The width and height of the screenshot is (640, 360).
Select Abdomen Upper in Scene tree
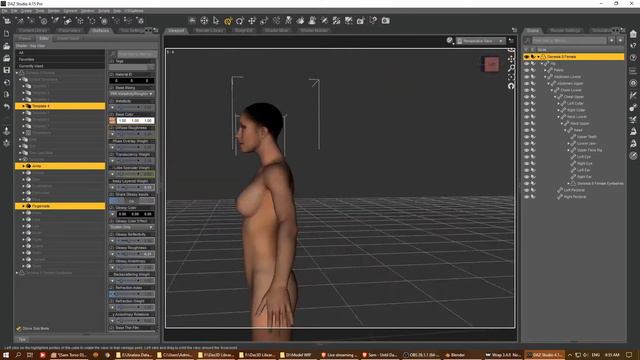(x=571, y=83)
